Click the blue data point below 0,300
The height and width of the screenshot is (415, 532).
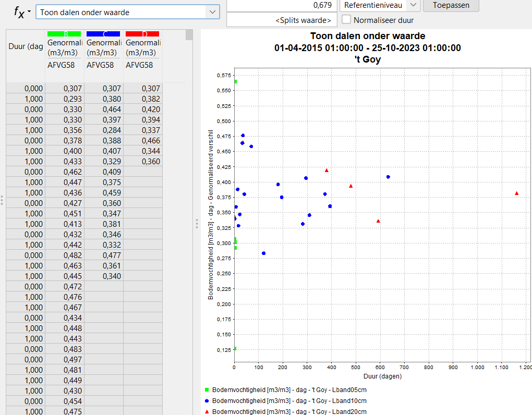coord(263,253)
